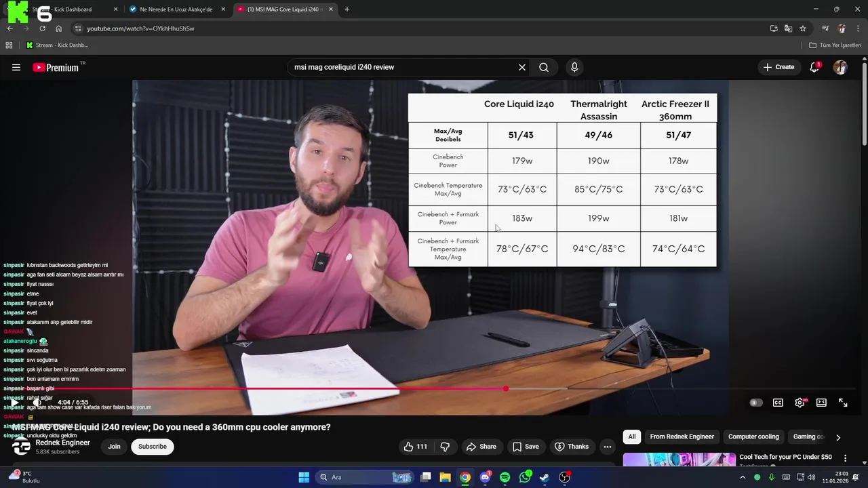Open clock and date 23:01
868x488 pixels.
[835, 477]
